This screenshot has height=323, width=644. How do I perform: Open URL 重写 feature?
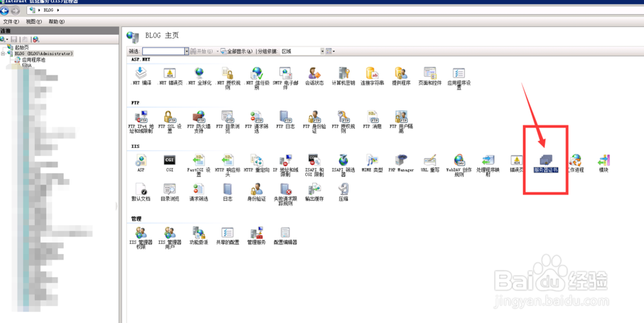(430, 163)
